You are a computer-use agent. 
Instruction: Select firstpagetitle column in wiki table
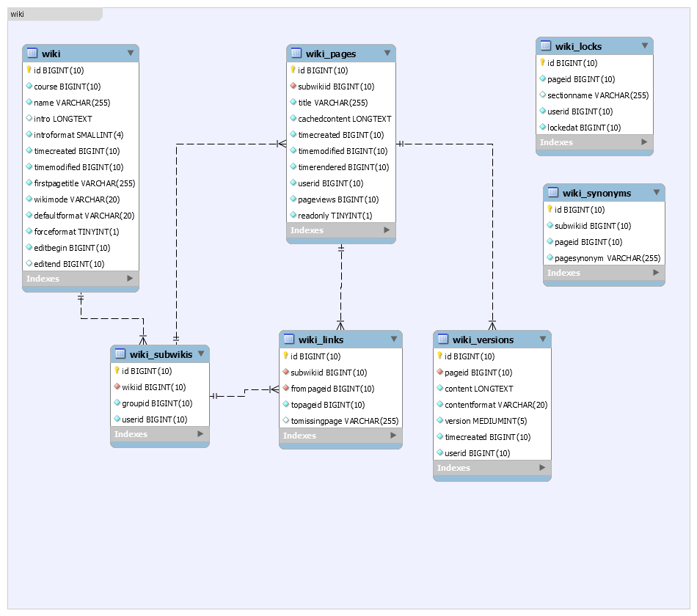tap(84, 183)
